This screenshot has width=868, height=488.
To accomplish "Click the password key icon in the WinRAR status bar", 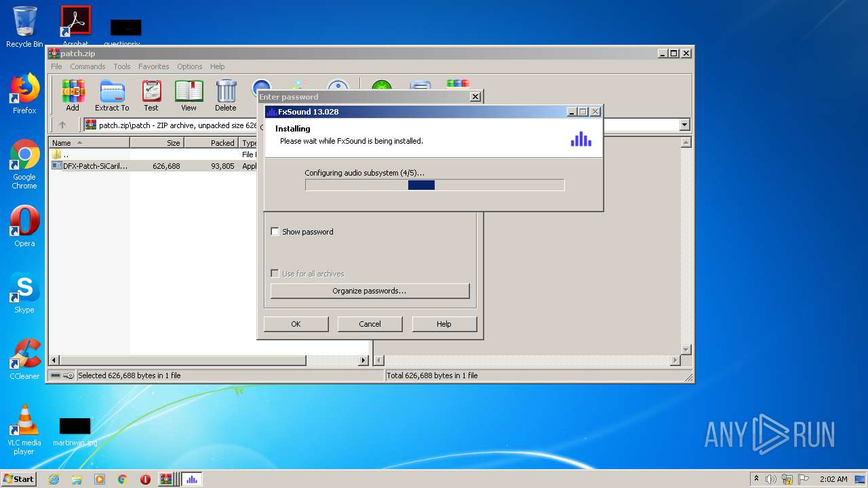I will (x=68, y=375).
